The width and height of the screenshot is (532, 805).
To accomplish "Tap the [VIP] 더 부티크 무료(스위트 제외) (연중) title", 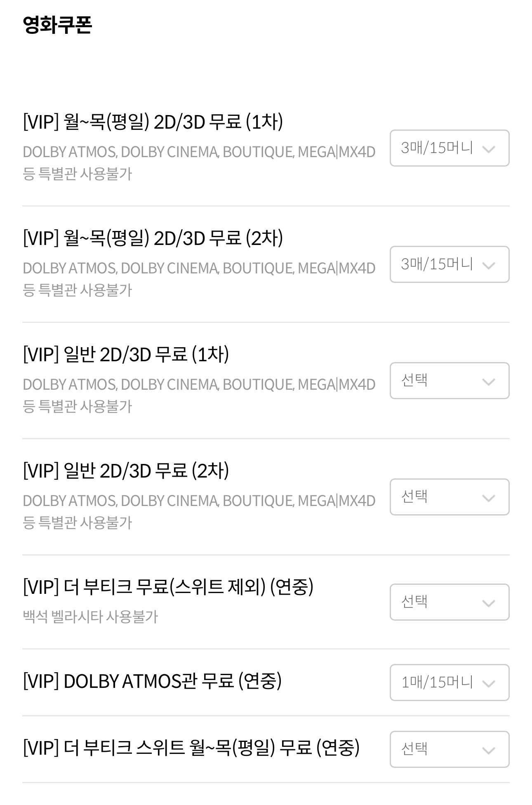I will 168,587.
